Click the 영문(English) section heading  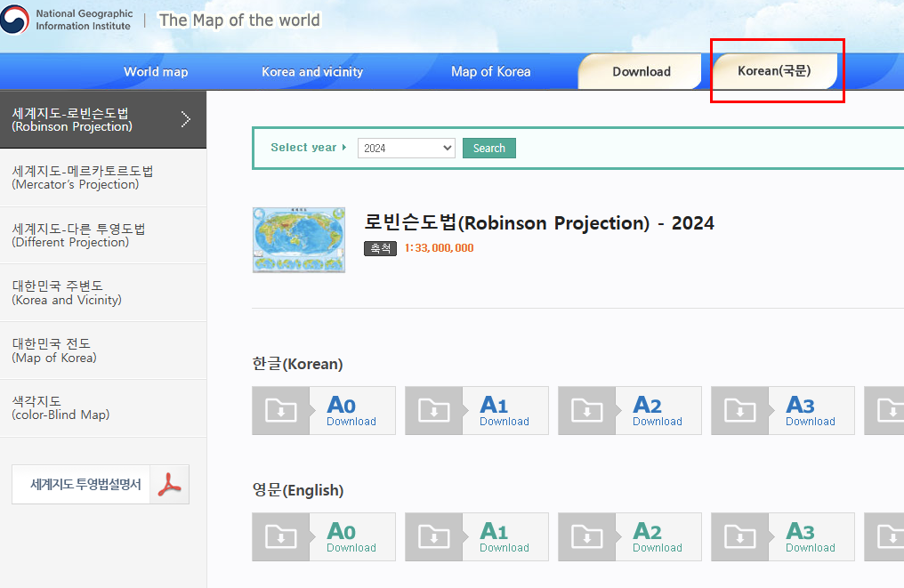pos(298,490)
